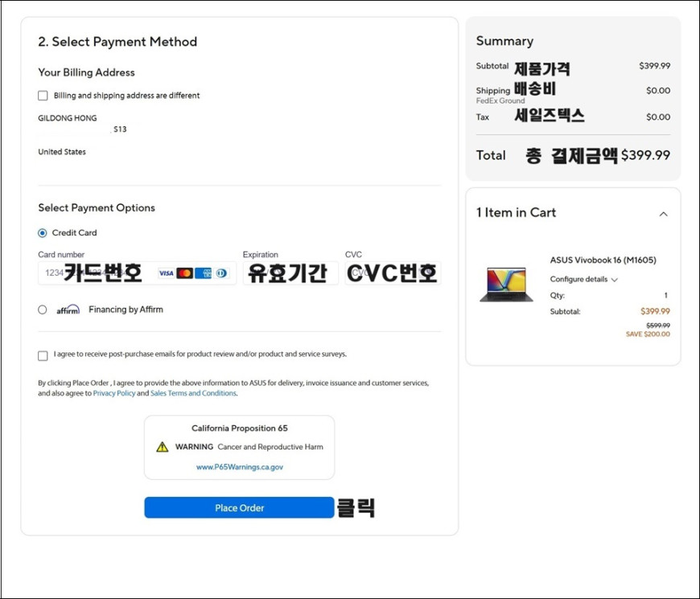The width and height of the screenshot is (700, 599).
Task: Click the crossed-out $599.99 original price
Action: click(658, 326)
